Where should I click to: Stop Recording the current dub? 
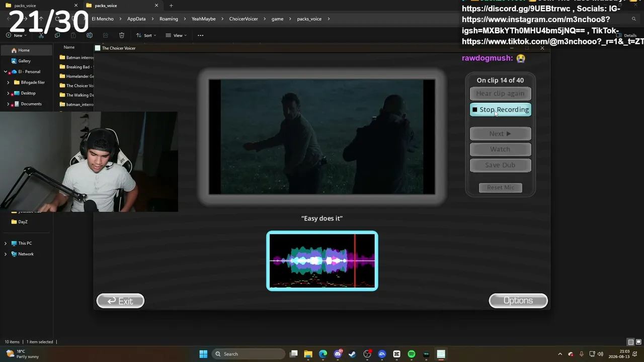coord(500,110)
